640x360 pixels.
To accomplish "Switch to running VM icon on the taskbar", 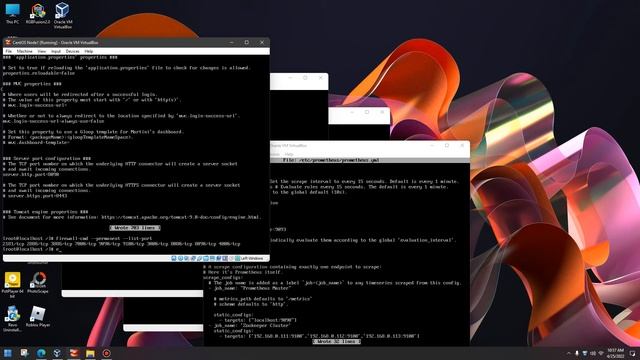I will [74, 353].
